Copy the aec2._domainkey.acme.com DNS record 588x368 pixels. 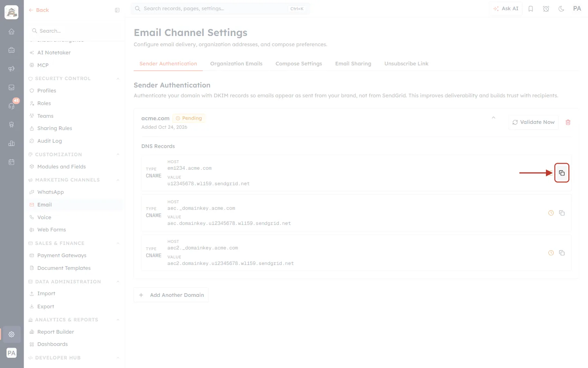pos(562,253)
